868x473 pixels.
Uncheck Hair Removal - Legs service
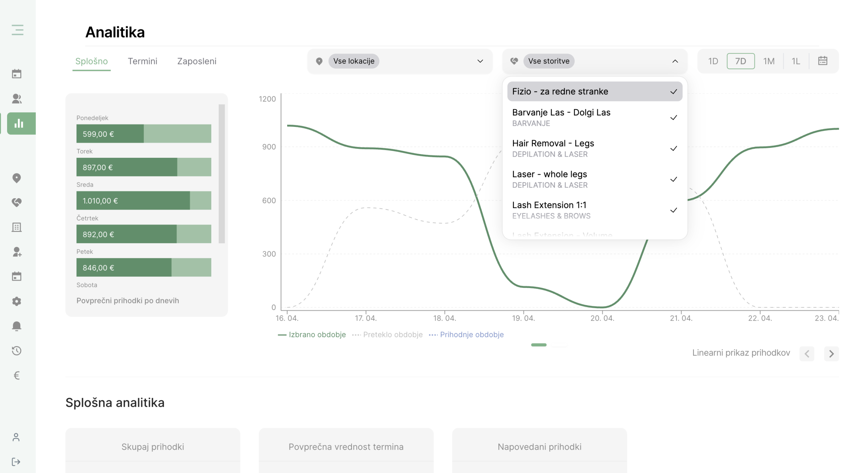[594, 148]
